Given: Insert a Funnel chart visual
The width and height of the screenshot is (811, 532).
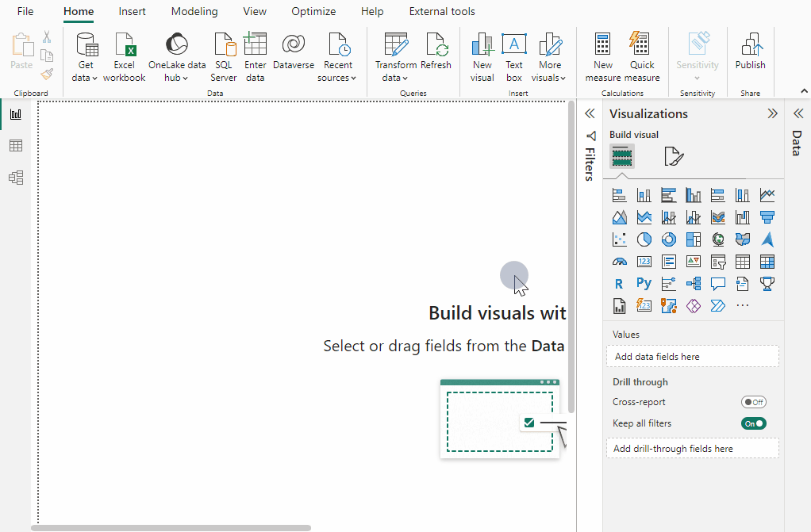Looking at the screenshot, I should click(x=767, y=217).
